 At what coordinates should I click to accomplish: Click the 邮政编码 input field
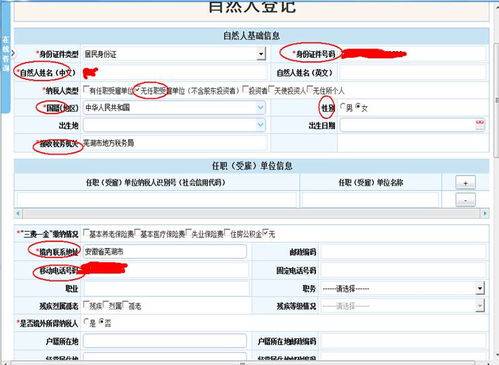coord(403,252)
